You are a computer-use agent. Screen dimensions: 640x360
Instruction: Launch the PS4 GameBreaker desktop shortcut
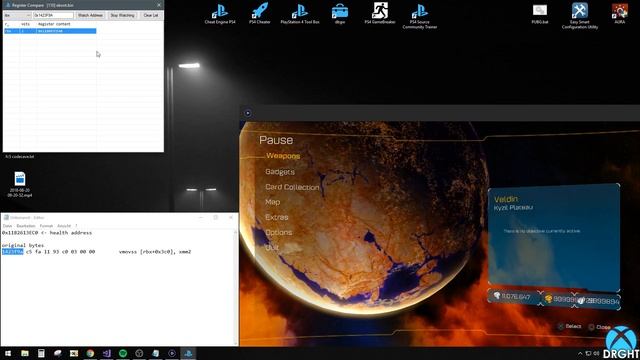click(380, 13)
